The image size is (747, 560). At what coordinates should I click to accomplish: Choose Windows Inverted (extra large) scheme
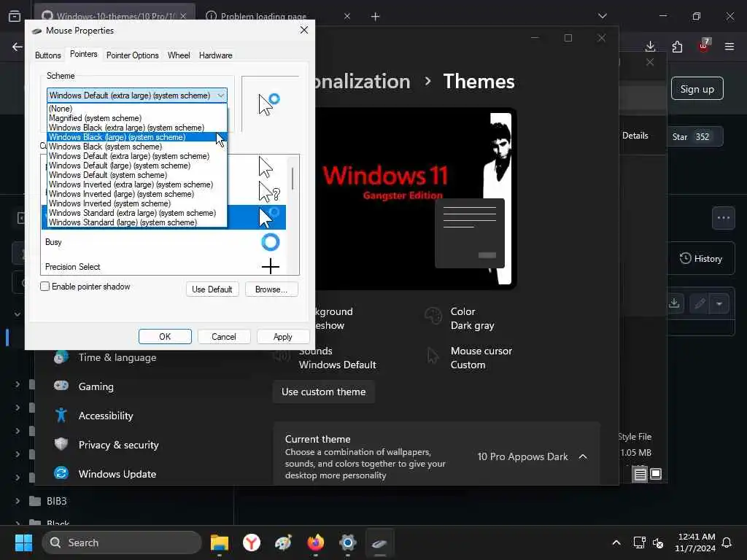point(137,184)
